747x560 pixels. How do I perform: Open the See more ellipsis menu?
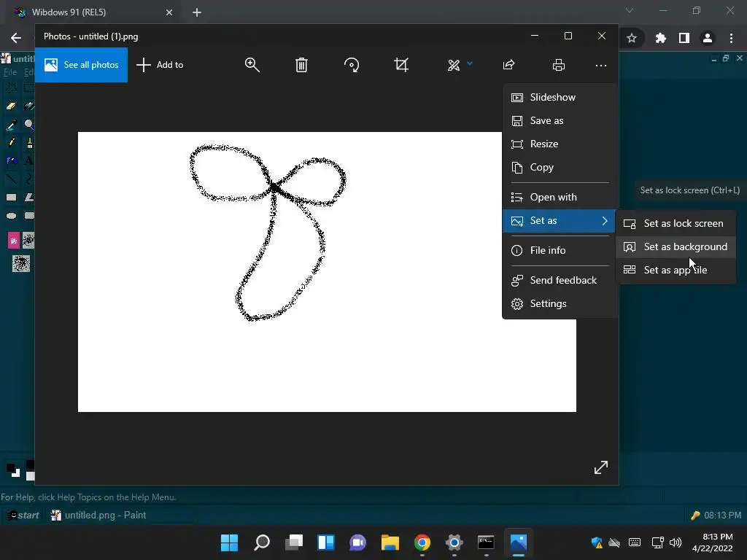(x=601, y=65)
